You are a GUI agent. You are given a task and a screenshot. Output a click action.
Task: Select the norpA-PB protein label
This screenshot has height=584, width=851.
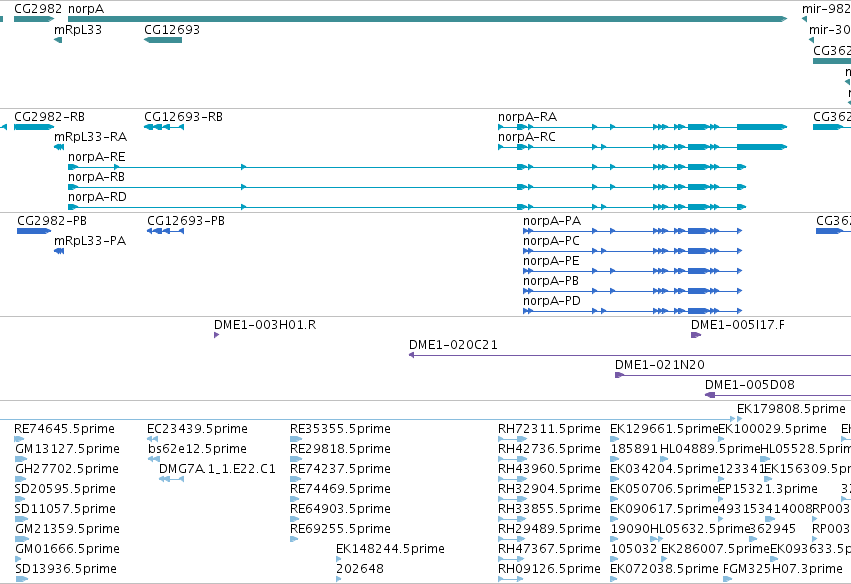pyautogui.click(x=551, y=281)
